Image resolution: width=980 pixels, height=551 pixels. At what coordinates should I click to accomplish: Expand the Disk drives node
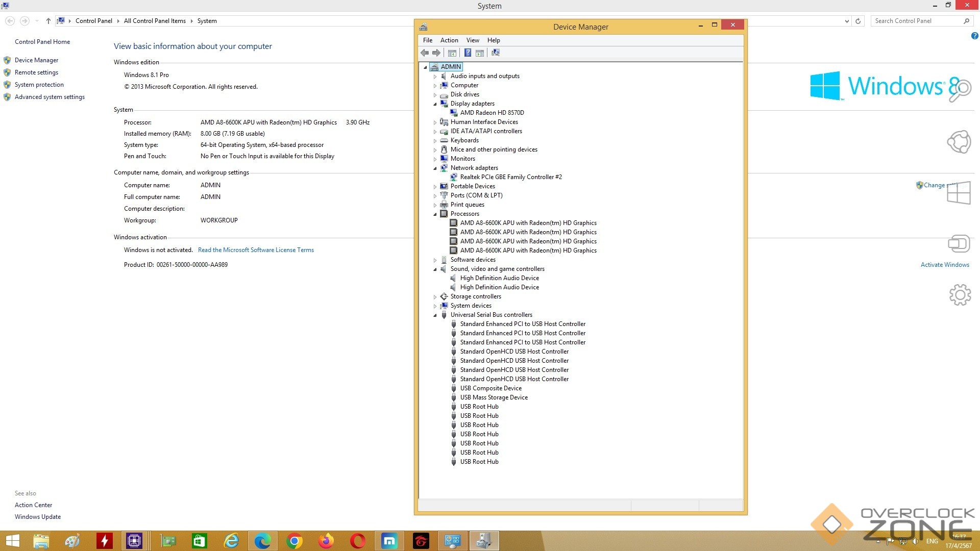[x=435, y=95]
